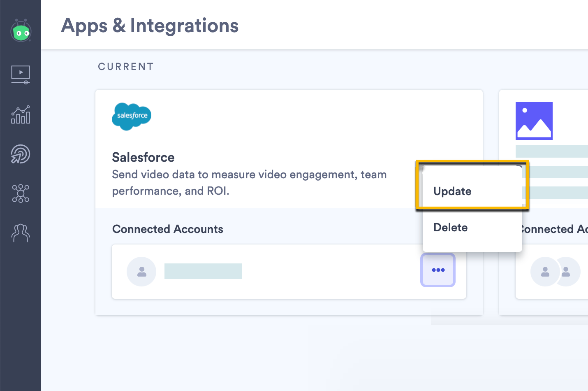Click the Salesforce cloud logo
This screenshot has width=588, height=391.
[132, 116]
